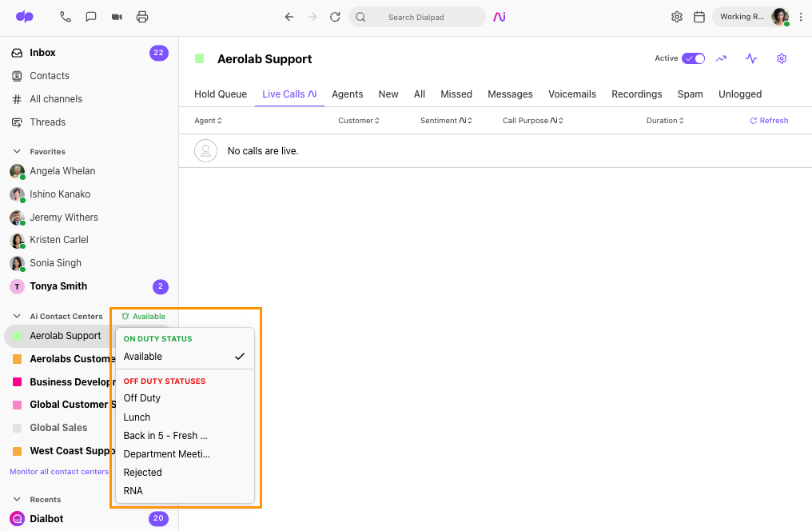Open the phone dialer icon
812x531 pixels.
tap(66, 17)
